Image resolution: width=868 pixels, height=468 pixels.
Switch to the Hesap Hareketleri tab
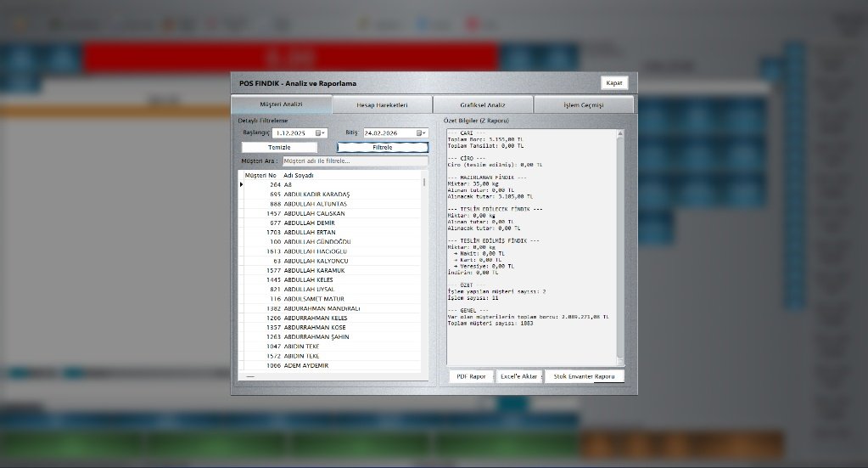click(x=381, y=104)
